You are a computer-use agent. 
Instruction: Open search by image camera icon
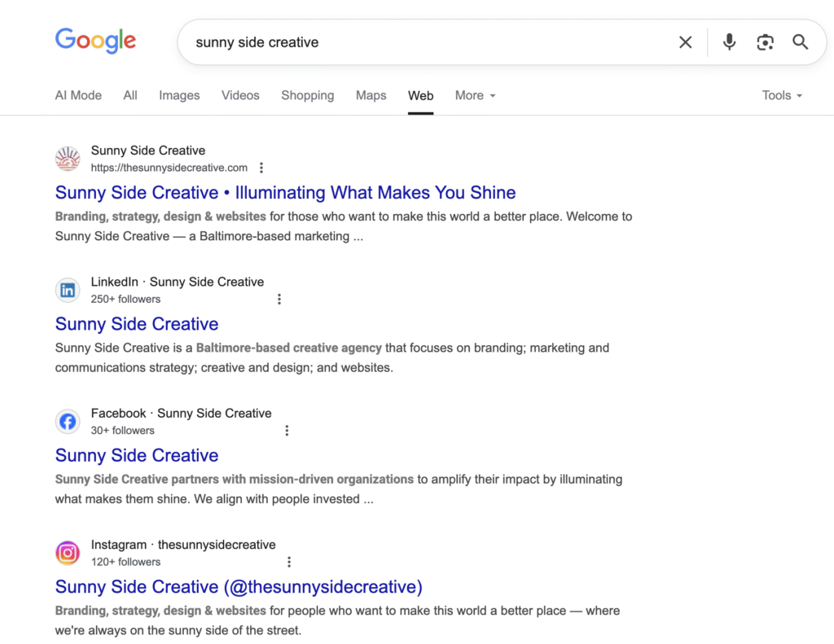coord(765,42)
